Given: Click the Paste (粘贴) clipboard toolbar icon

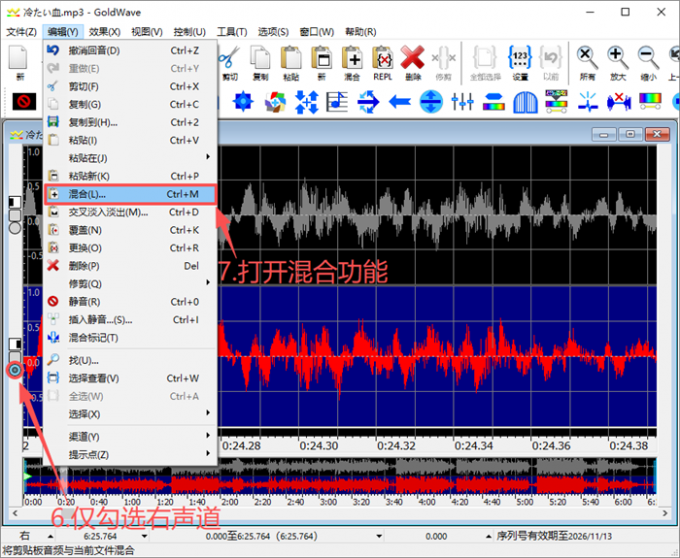Looking at the screenshot, I should (x=291, y=58).
